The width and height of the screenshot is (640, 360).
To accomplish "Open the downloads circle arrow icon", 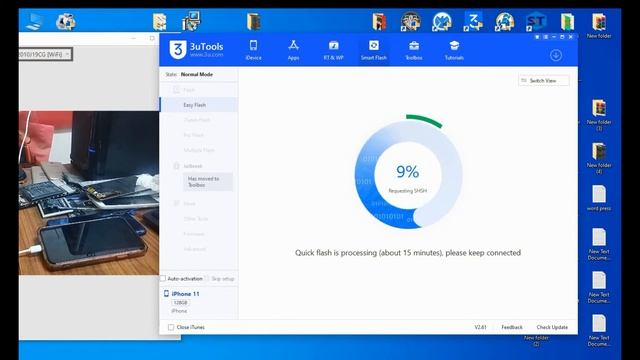I will (556, 55).
